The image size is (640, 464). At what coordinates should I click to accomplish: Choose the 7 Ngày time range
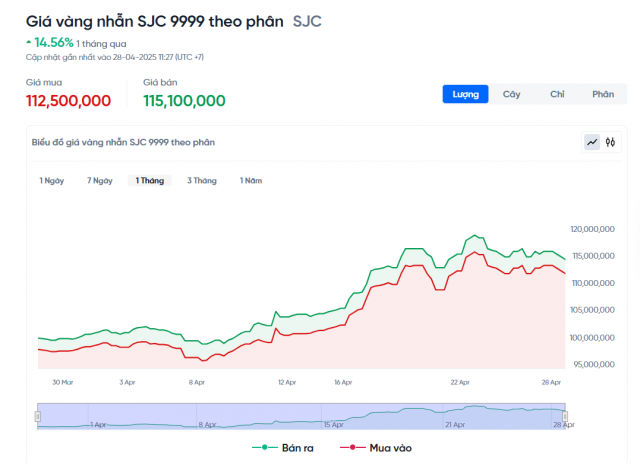tap(100, 180)
